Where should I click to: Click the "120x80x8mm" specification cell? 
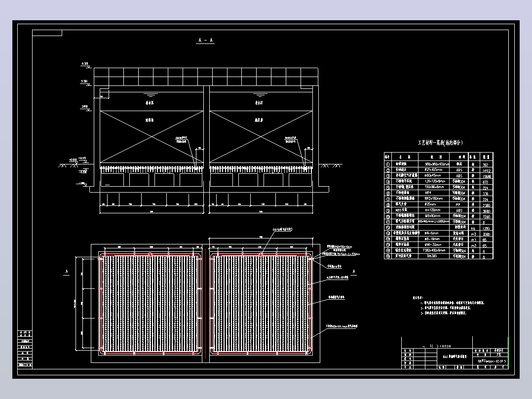tap(434, 187)
